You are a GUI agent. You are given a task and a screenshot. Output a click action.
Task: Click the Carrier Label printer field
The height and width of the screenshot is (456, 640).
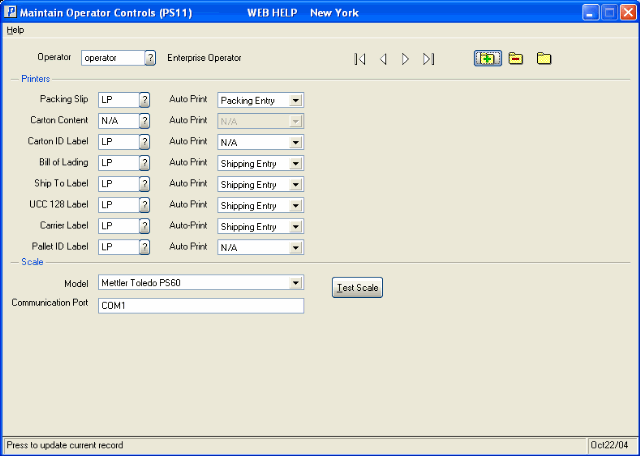point(119,226)
